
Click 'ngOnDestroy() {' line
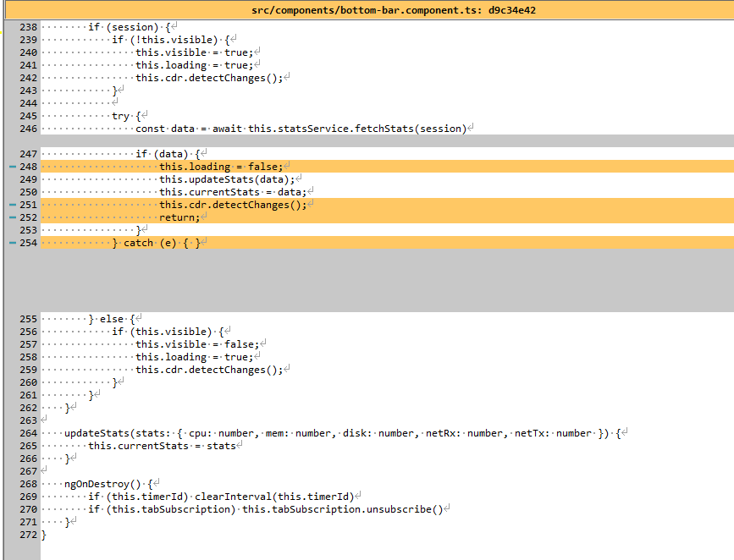(x=108, y=484)
